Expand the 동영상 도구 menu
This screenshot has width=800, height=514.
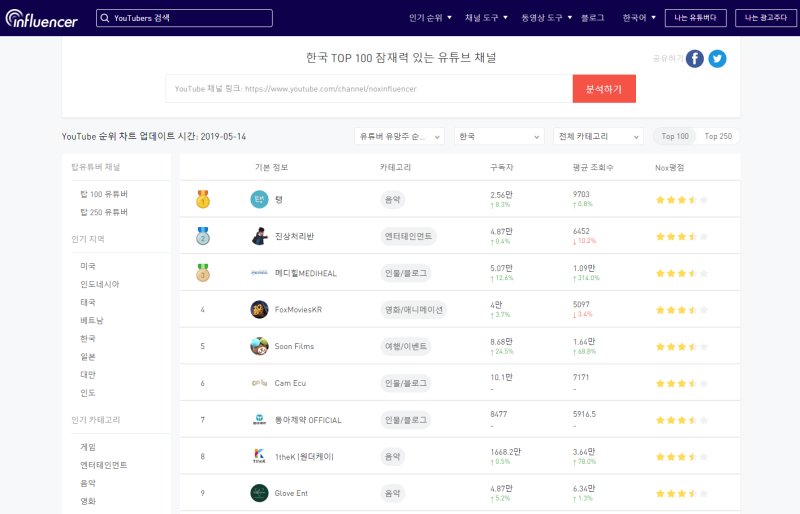(546, 18)
